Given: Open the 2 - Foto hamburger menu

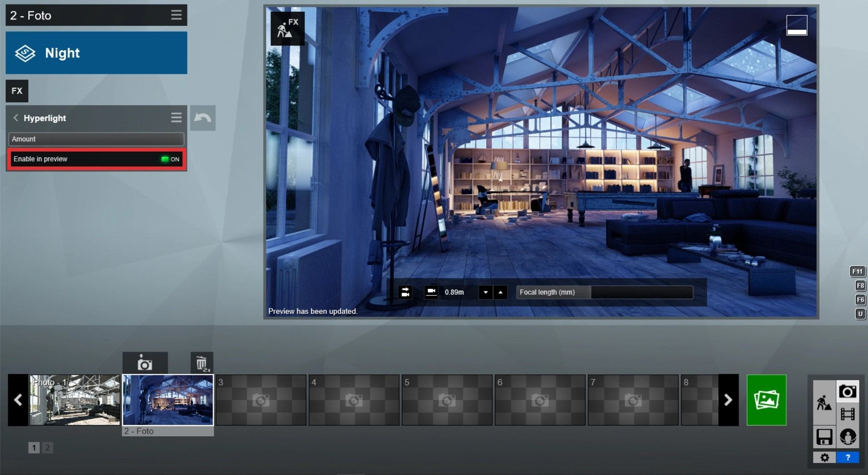Looking at the screenshot, I should [176, 15].
